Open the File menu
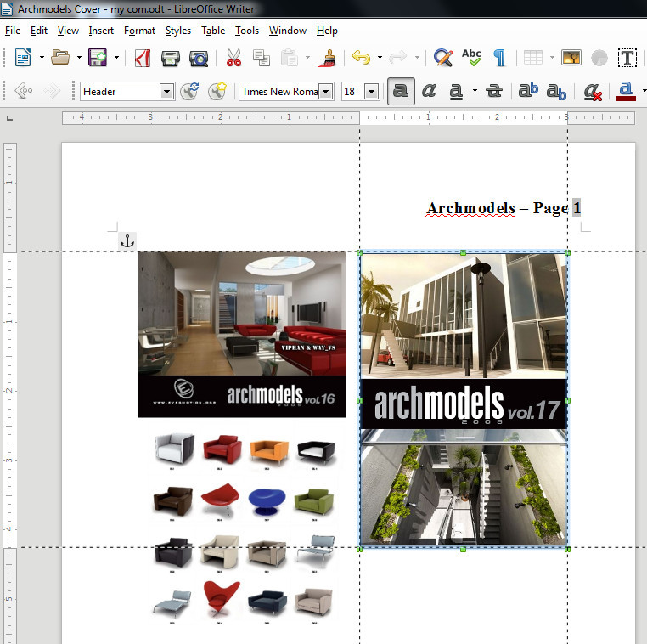The image size is (647, 644). click(x=13, y=31)
